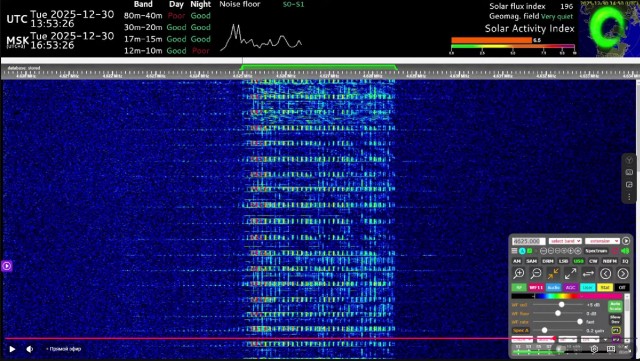The width and height of the screenshot is (640, 361).
Task: Play the video with the player play button
Action: (12, 349)
